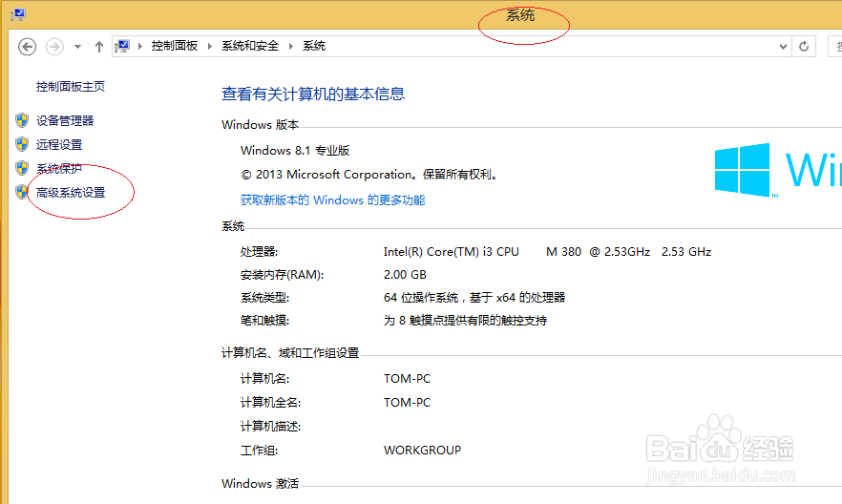The image size is (842, 504).
Task: Click the shield icon beside 设备管理器
Action: pos(22,120)
